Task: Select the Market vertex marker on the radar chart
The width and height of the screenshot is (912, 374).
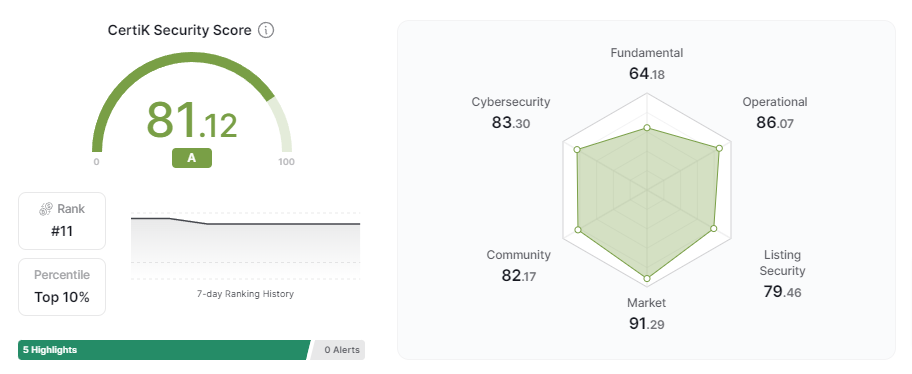Action: click(647, 279)
